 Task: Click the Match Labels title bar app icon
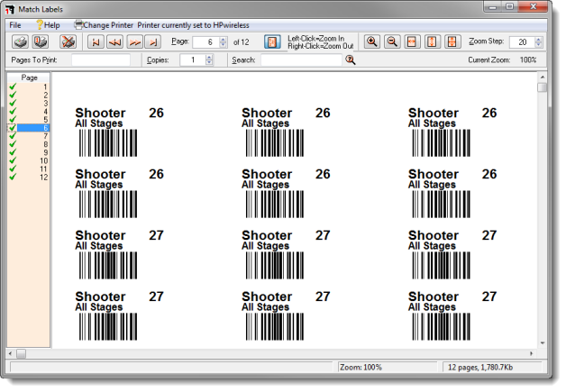(x=10, y=9)
